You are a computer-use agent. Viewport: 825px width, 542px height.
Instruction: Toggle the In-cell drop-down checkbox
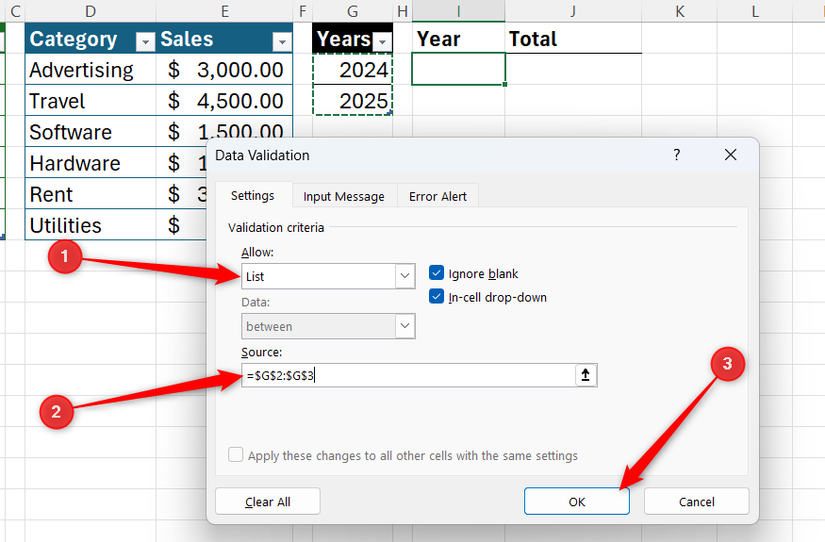pyautogui.click(x=436, y=297)
